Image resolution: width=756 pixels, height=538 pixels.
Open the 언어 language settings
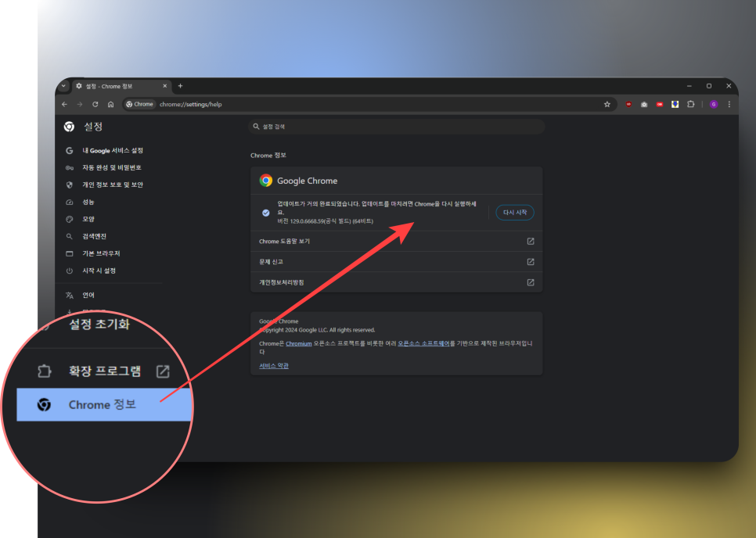[109, 296]
